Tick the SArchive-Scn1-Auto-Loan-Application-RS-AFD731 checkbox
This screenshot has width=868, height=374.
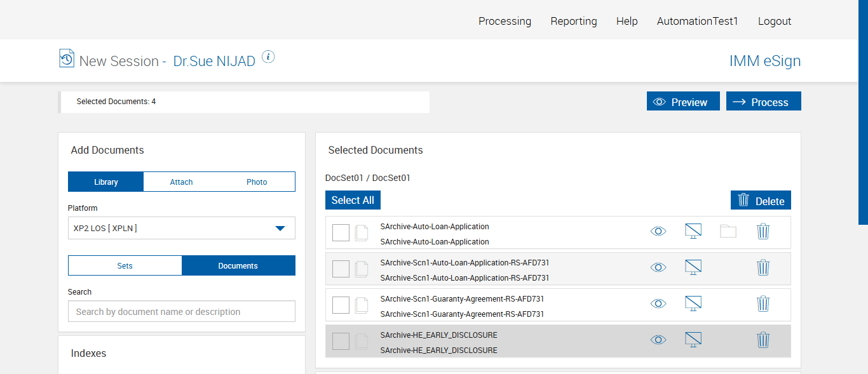coord(341,269)
